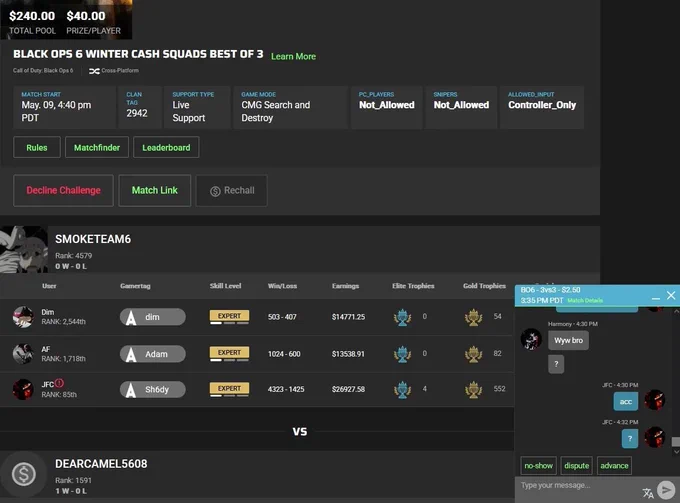Click the advance chat button

tap(614, 466)
